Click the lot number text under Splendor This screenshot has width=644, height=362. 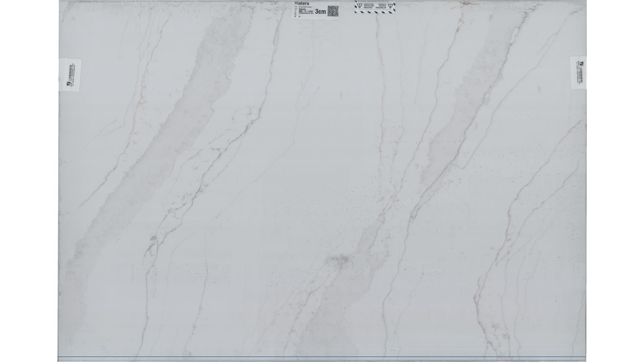(x=306, y=11)
